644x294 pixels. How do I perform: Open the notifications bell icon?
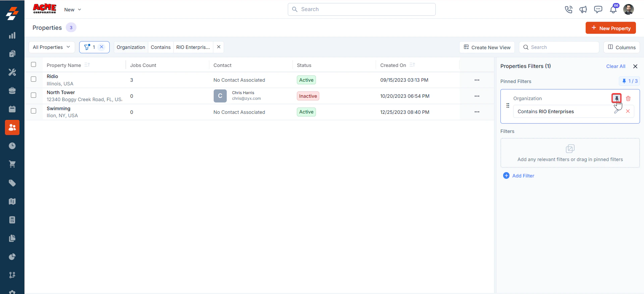point(613,9)
